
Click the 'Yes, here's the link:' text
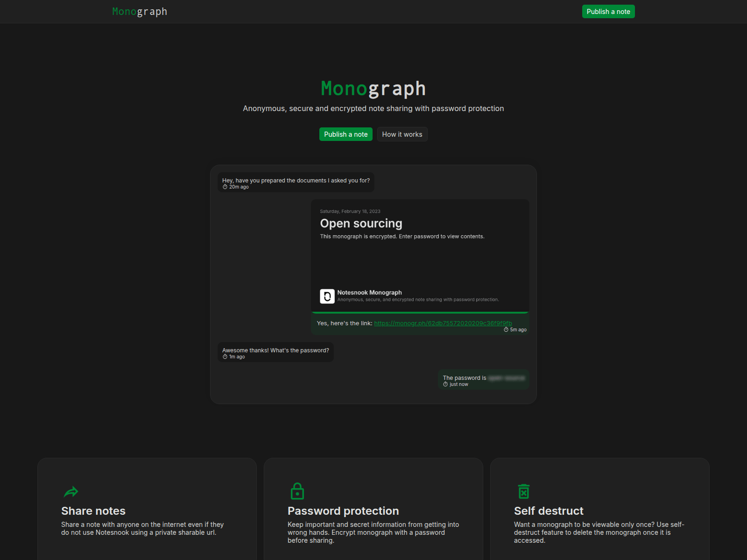pyautogui.click(x=345, y=323)
